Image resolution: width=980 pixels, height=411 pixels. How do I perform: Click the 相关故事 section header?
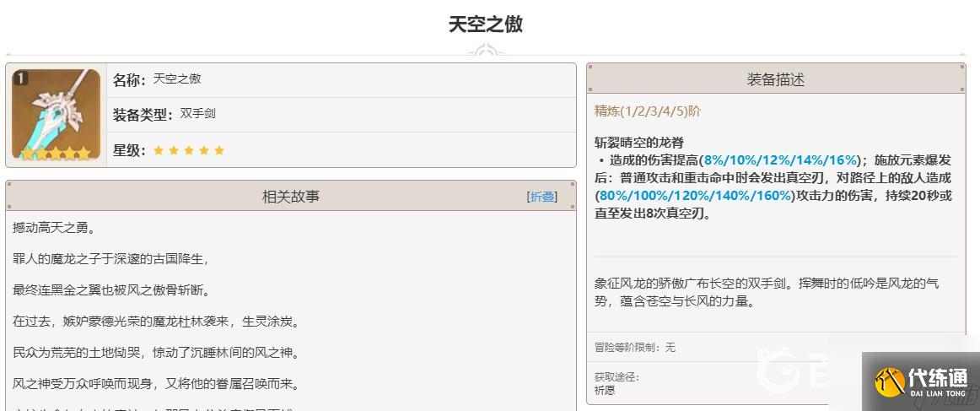tap(291, 196)
